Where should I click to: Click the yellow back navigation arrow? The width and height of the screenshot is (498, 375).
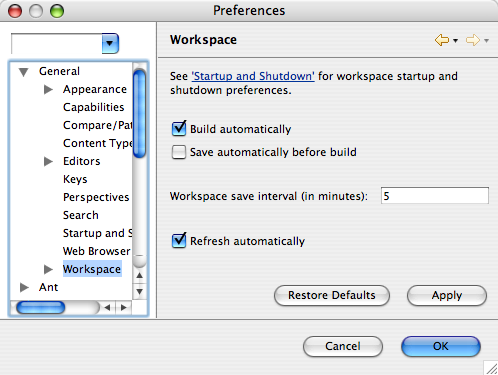pyautogui.click(x=442, y=40)
